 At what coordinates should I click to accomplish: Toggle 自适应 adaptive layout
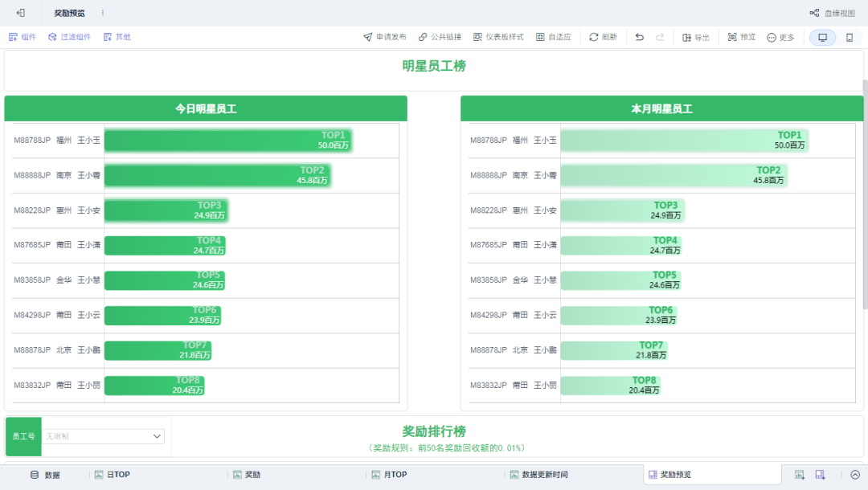coord(554,37)
